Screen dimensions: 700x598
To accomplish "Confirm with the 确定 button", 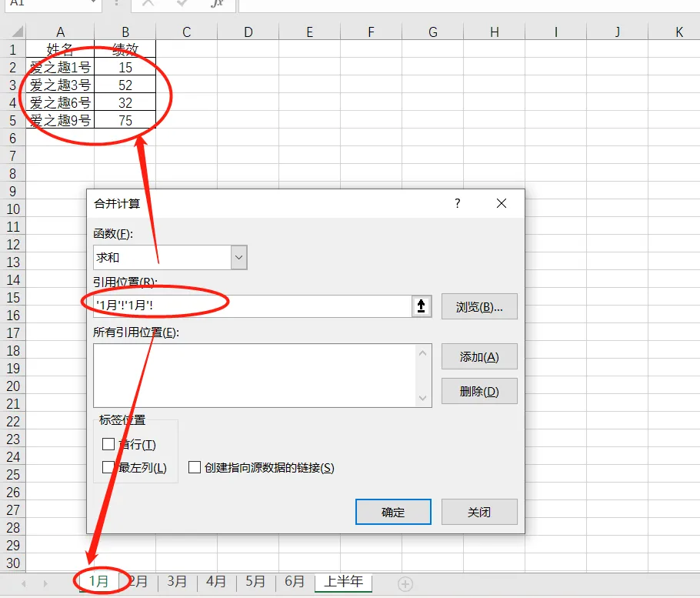I will (393, 512).
